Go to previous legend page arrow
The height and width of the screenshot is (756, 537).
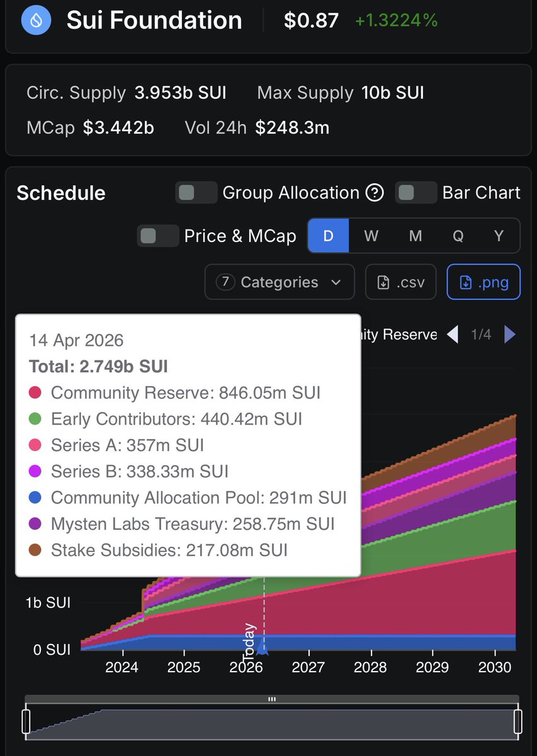[x=452, y=335]
